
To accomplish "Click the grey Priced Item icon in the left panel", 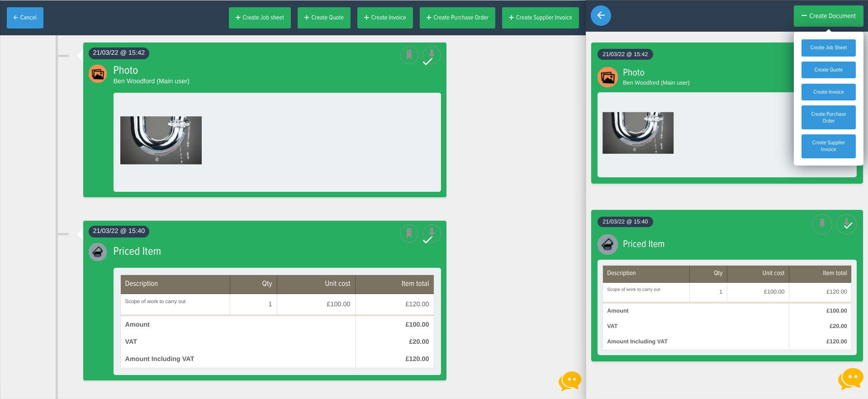I will [98, 252].
